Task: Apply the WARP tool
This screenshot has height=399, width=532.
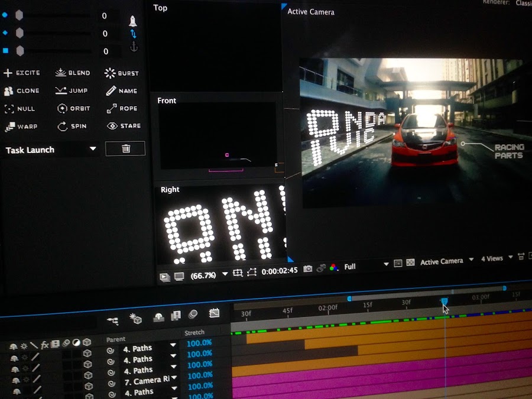Action: coord(21,126)
